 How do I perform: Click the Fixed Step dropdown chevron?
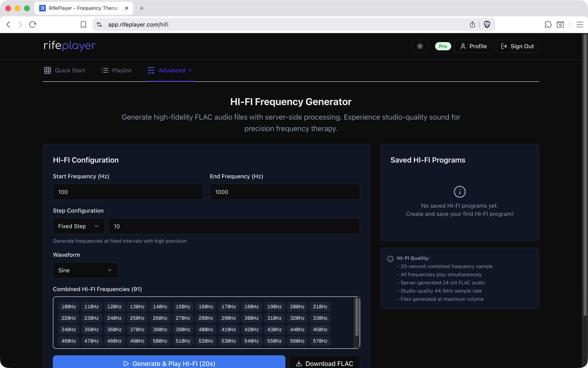[x=96, y=226]
